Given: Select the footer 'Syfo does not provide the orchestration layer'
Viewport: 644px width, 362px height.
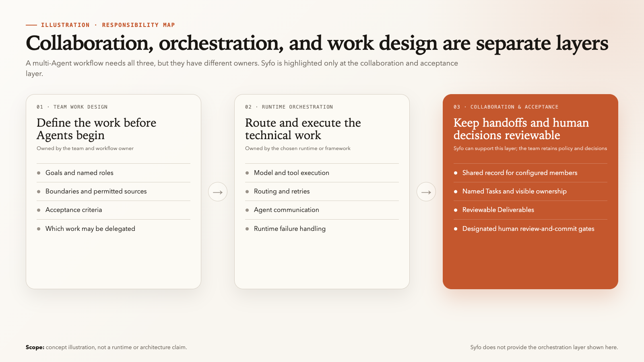Looking at the screenshot, I should point(544,348).
